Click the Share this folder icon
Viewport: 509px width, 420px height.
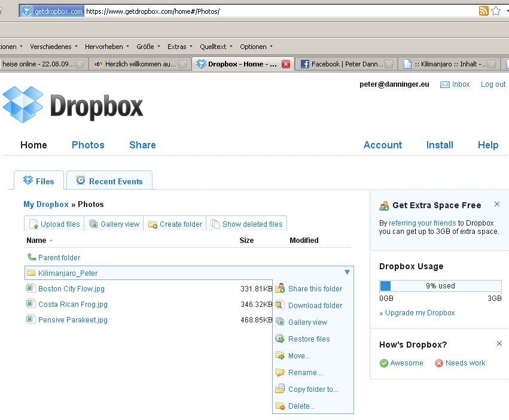pos(280,288)
